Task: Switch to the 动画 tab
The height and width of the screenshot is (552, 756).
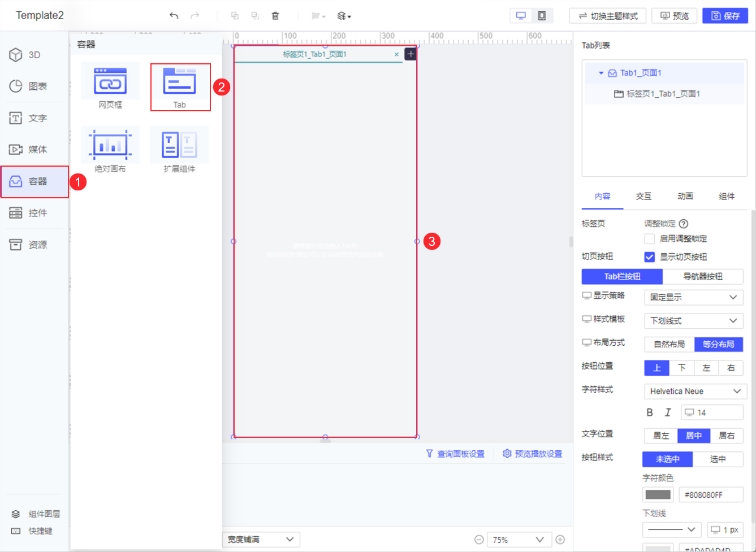Action: pyautogui.click(x=685, y=196)
